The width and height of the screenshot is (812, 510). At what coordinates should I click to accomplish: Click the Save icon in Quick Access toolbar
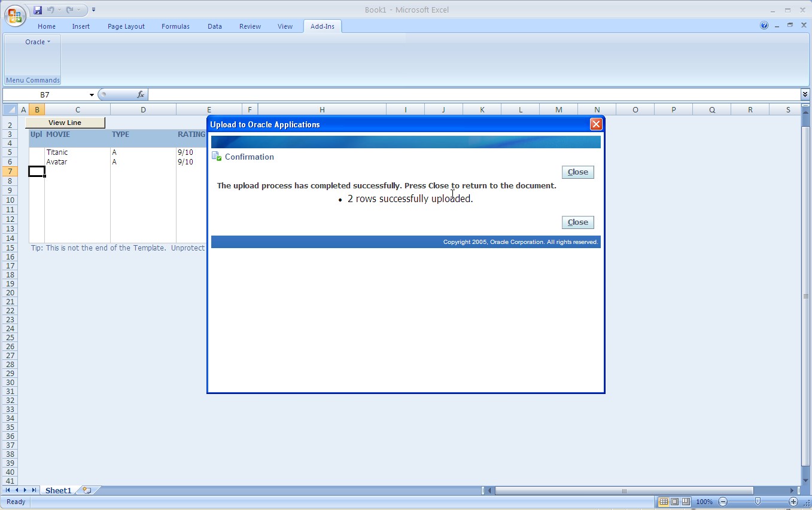38,10
